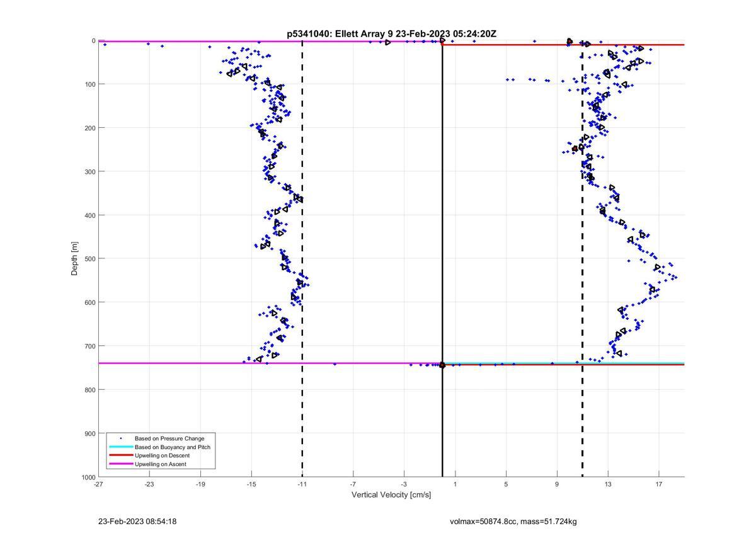
Task: Click y-axis tick label '700'
Action: coord(89,346)
